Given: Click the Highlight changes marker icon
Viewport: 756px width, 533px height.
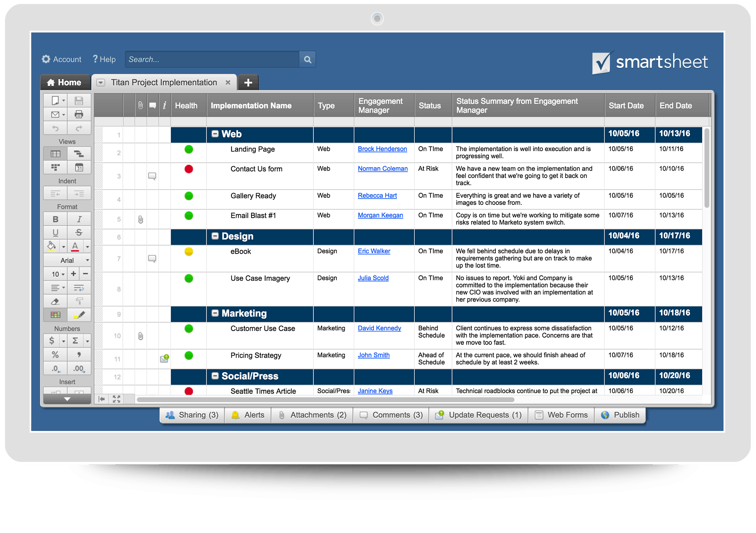Looking at the screenshot, I should tap(79, 315).
